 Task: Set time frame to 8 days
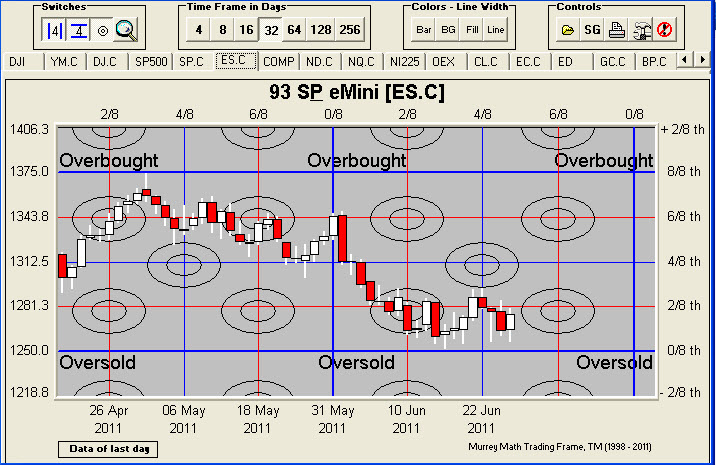(223, 30)
